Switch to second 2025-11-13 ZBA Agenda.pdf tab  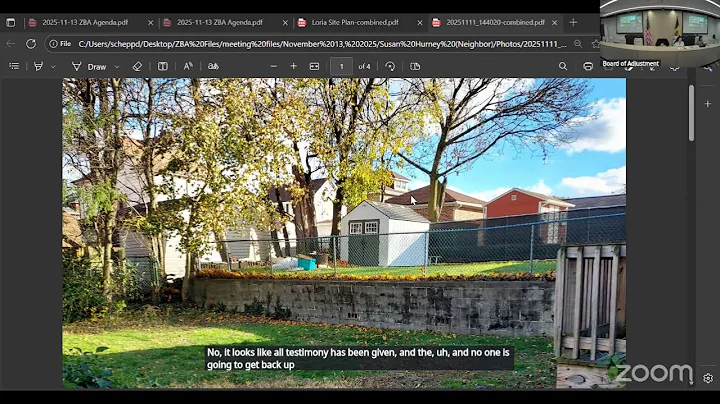[x=219, y=22]
